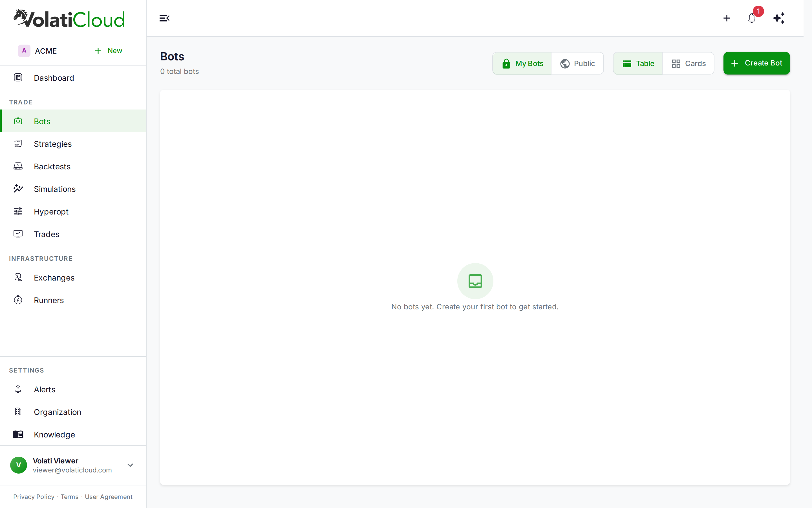Collapse the sidebar with the menu icon
Viewport: 812px width, 508px height.
(164, 18)
